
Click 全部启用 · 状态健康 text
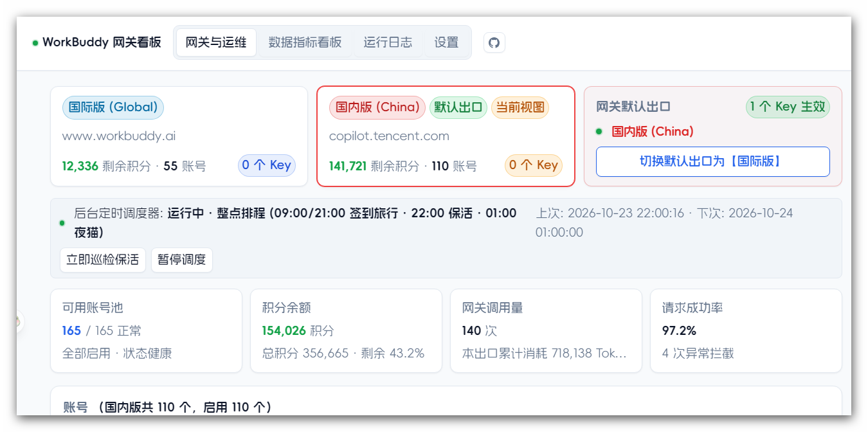point(117,354)
